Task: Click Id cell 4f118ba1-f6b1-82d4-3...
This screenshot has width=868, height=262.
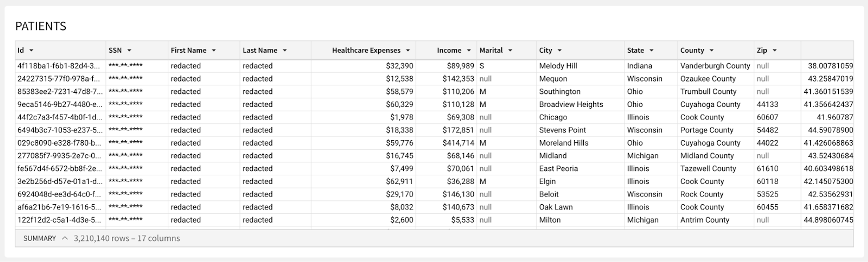Action: 61,66
